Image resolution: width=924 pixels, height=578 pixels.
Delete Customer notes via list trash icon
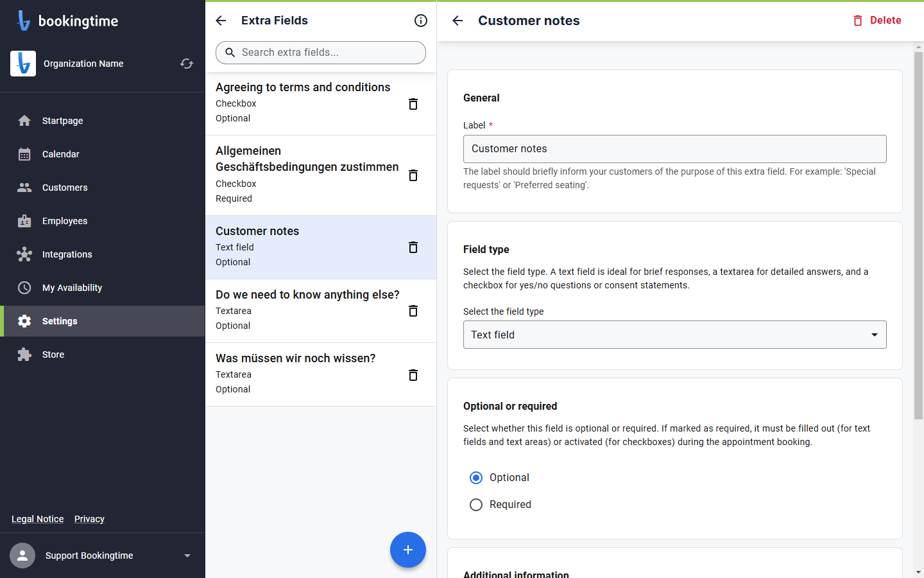click(x=413, y=247)
